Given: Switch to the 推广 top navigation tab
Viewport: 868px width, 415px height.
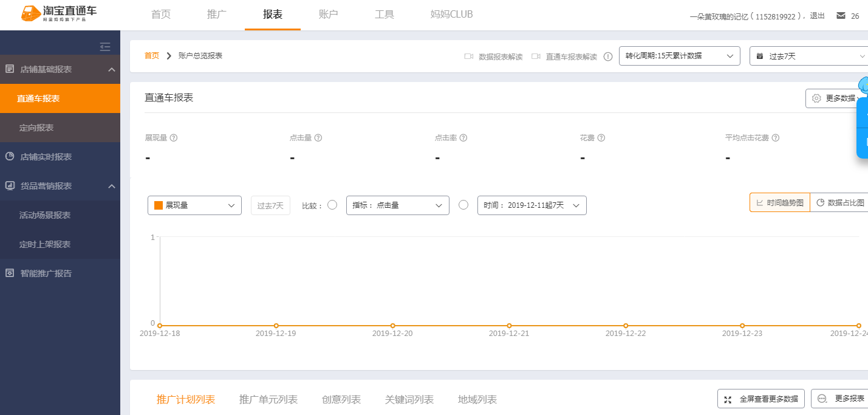Looking at the screenshot, I should pyautogui.click(x=217, y=15).
